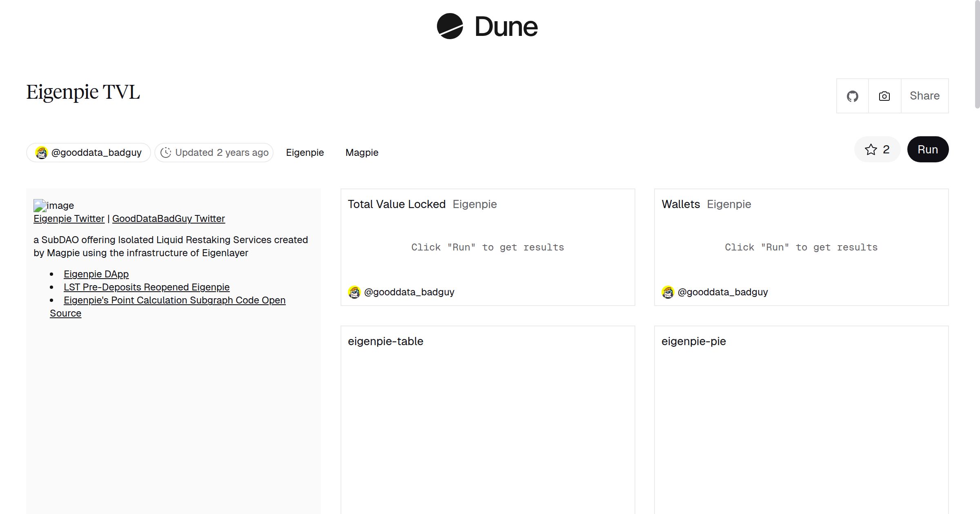The image size is (980, 514).
Task: Click avatar under Total Value Locked
Action: [x=354, y=292]
